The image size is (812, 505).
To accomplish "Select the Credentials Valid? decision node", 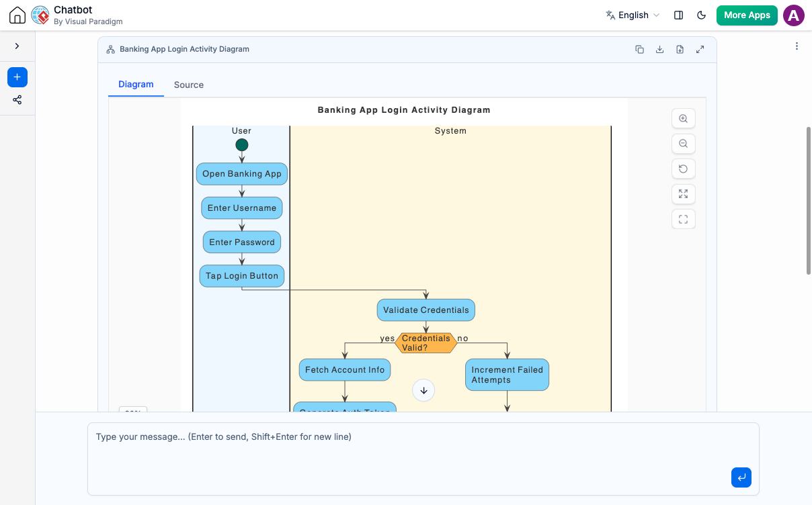I will click(426, 343).
